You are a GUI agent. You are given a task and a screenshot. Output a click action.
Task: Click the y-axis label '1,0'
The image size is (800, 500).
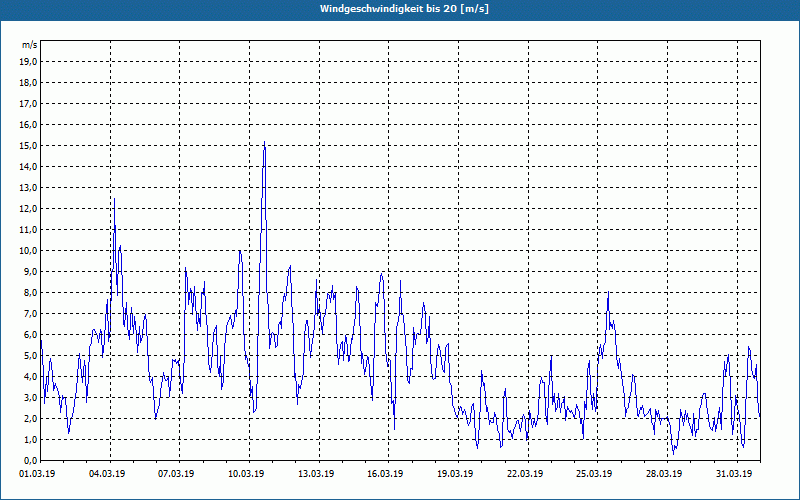tap(30, 439)
